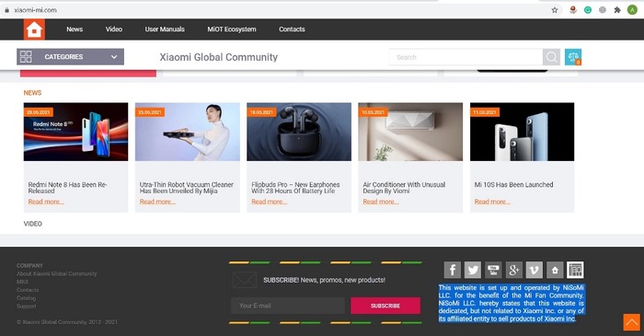Expand the Categories dropdown

[70, 57]
